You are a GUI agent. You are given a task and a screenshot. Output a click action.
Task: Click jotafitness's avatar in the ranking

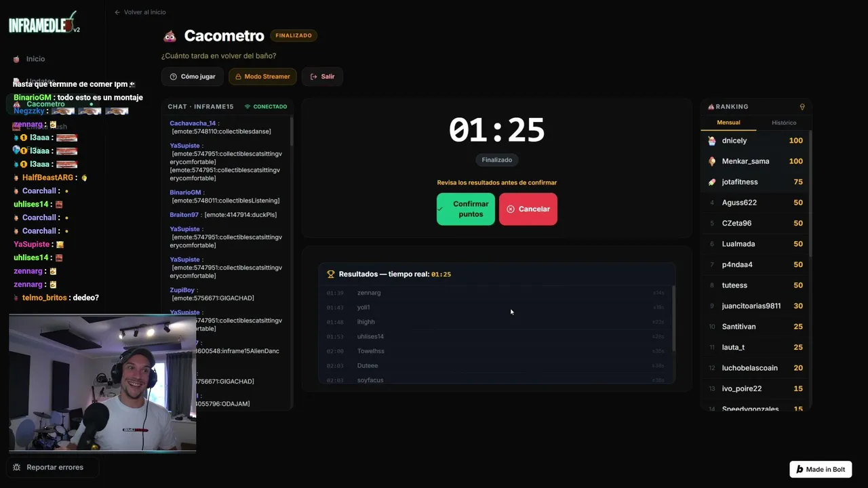(x=712, y=182)
